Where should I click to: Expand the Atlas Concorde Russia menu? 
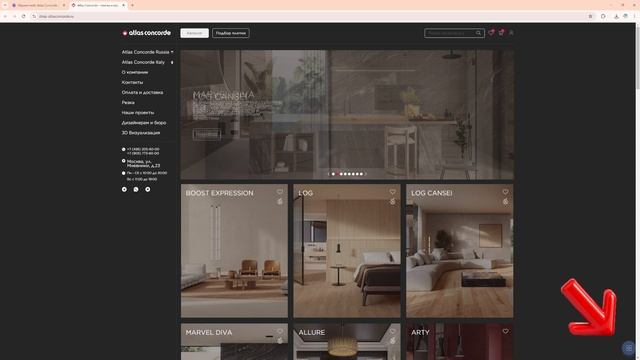(x=147, y=52)
